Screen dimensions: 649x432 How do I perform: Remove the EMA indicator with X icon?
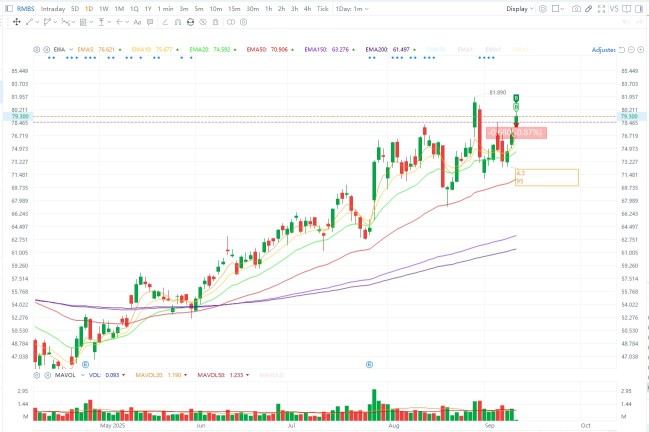coord(47,49)
